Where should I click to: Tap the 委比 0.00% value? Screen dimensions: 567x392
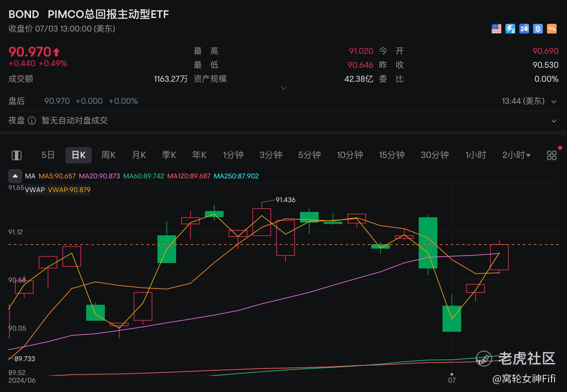(546, 79)
